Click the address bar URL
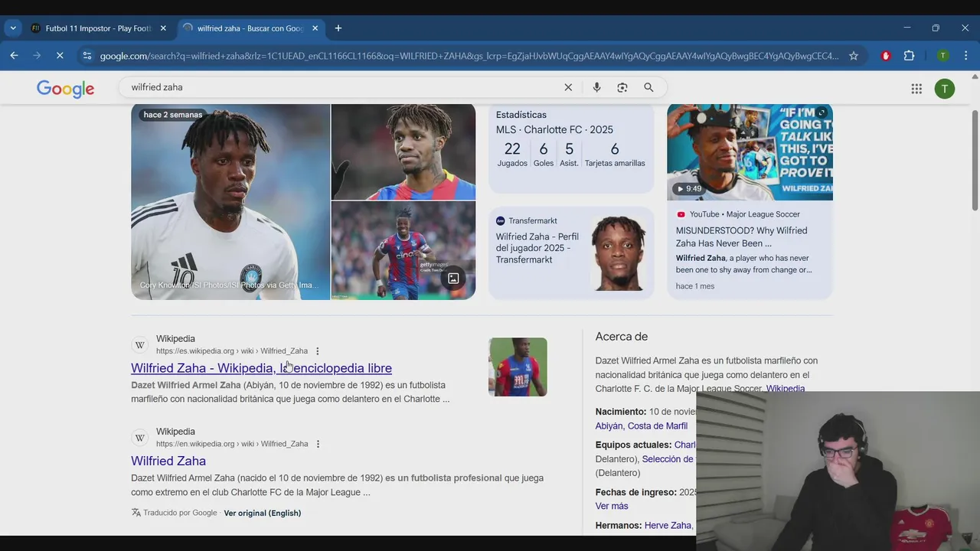This screenshot has height=551, width=980. (x=469, y=56)
